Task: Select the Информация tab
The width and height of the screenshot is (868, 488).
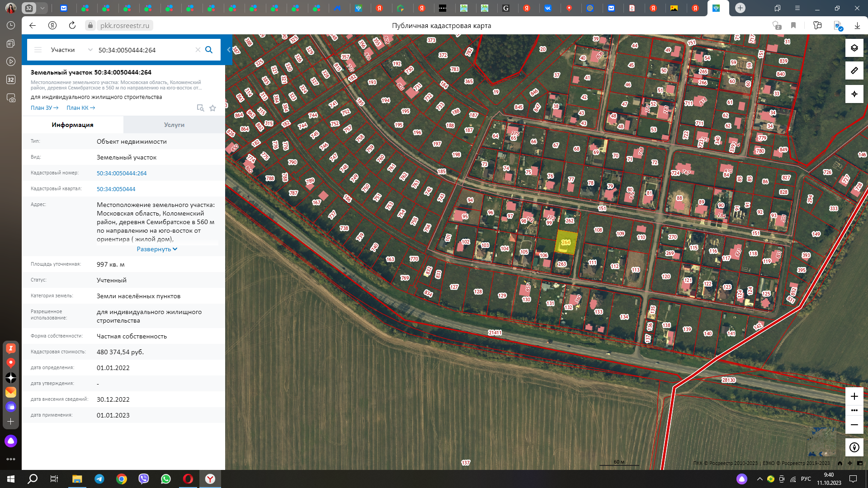Action: (72, 125)
